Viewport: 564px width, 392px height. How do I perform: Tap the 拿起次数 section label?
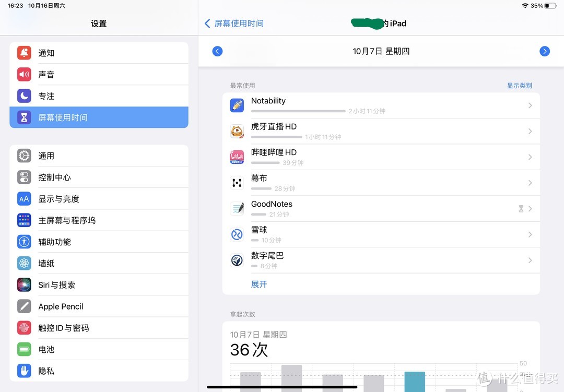coord(242,314)
